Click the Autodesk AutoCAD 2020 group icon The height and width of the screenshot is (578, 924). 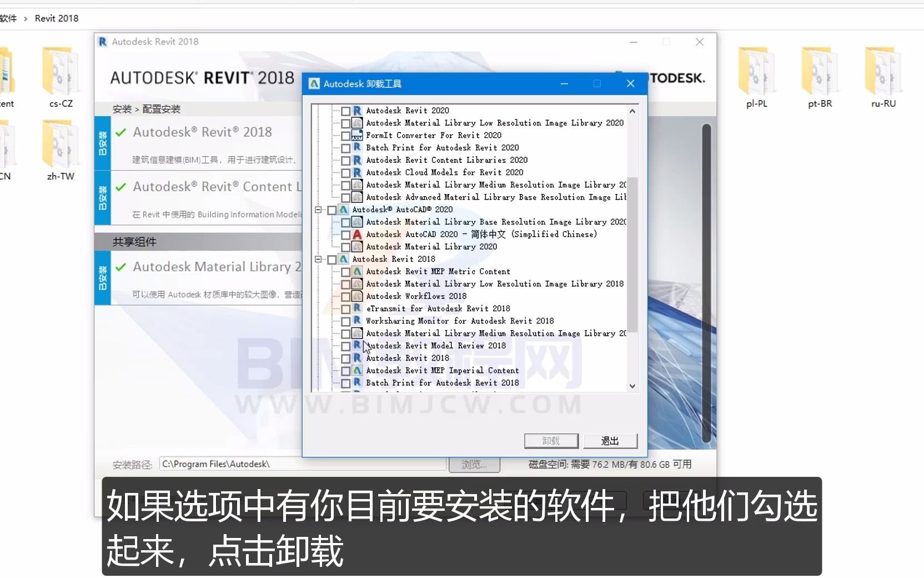tap(344, 210)
